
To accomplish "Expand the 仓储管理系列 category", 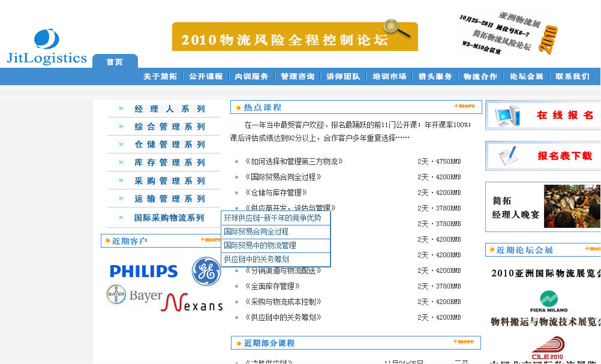I will [x=170, y=145].
